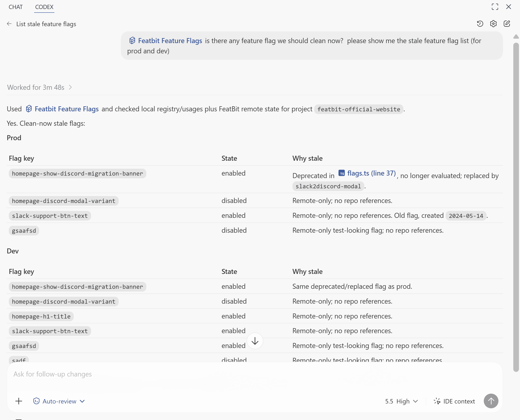Click homepage-show-discord-migration-banner in Prod table
Image resolution: width=520 pixels, height=420 pixels.
77,173
